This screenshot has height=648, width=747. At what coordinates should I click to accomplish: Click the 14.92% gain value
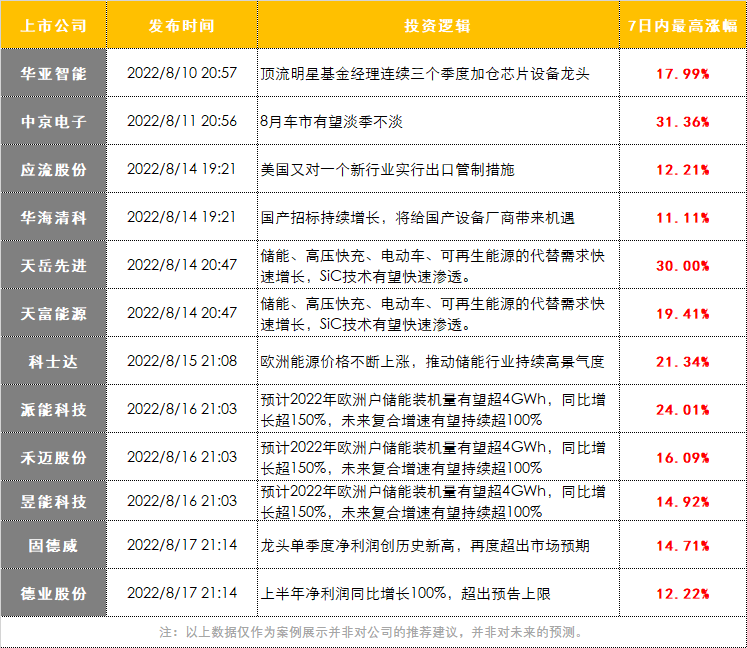[683, 502]
